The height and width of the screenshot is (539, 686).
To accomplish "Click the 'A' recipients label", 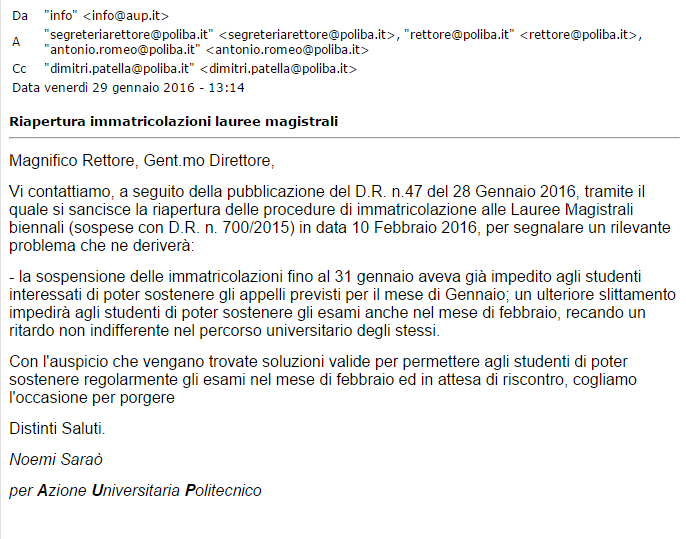I will (x=16, y=42).
